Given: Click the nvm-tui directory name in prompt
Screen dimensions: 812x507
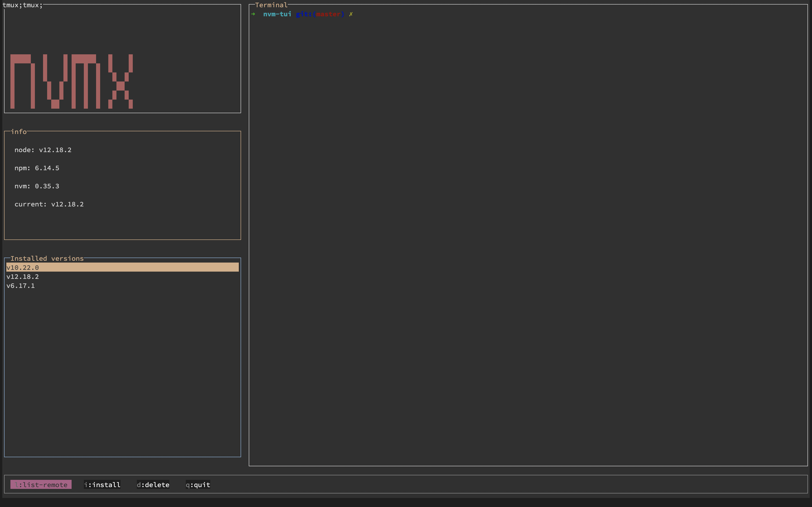Looking at the screenshot, I should click(x=277, y=14).
